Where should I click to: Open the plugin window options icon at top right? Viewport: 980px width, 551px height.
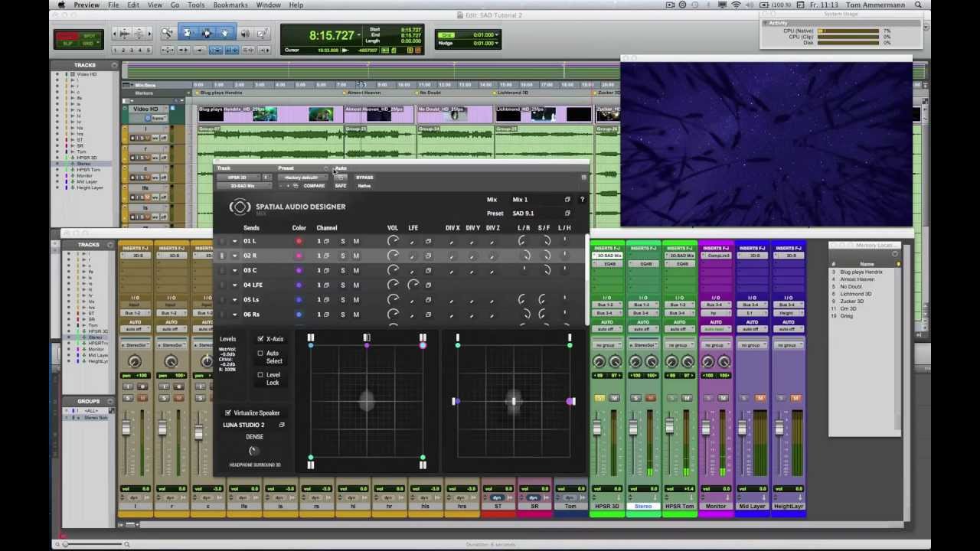pyautogui.click(x=583, y=178)
